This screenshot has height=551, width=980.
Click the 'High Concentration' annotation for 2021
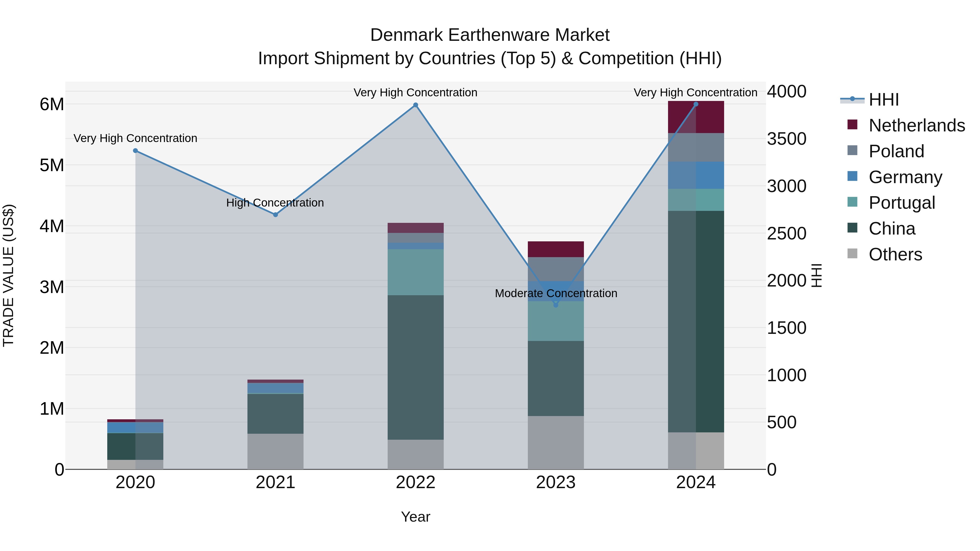(275, 203)
